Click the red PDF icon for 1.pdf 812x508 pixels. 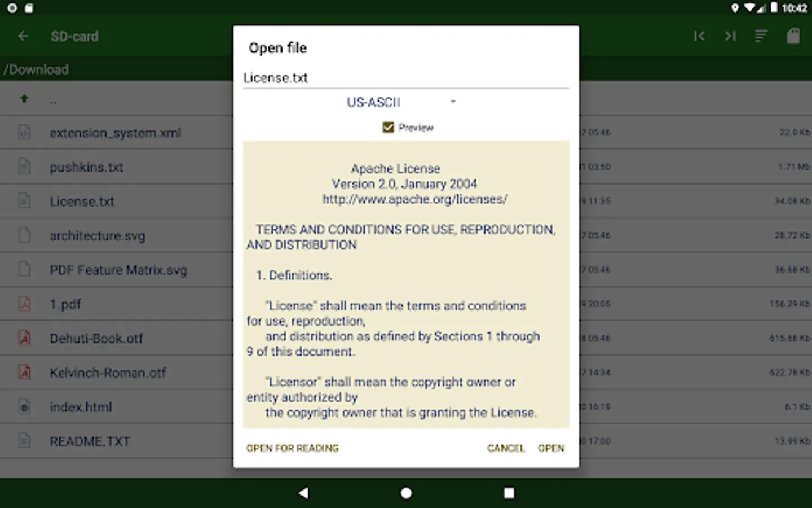tap(24, 304)
